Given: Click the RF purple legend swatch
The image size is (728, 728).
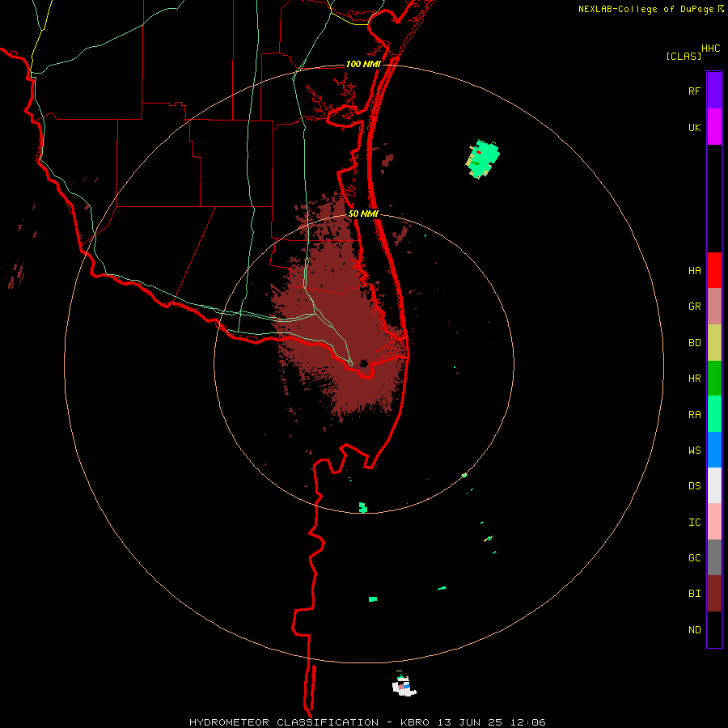Looking at the screenshot, I should click(x=714, y=91).
